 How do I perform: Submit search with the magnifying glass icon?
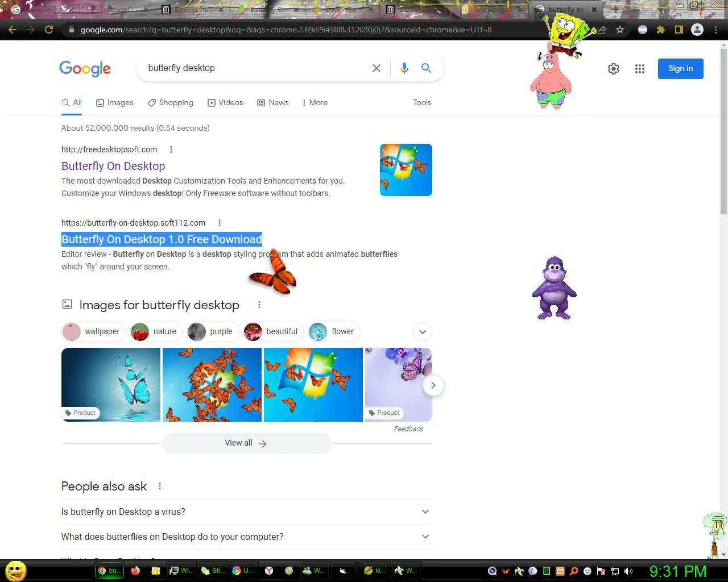(426, 68)
